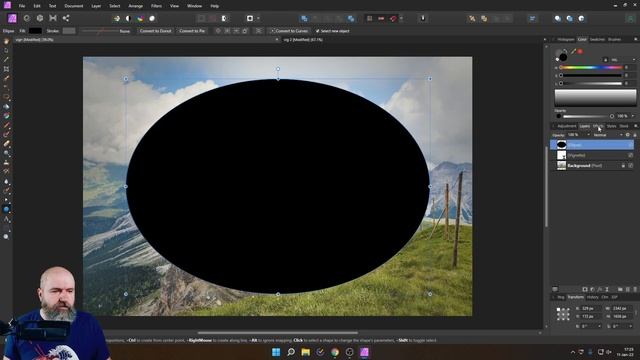This screenshot has width=640, height=360.
Task: Open the color model dropdown
Action: click(623, 60)
